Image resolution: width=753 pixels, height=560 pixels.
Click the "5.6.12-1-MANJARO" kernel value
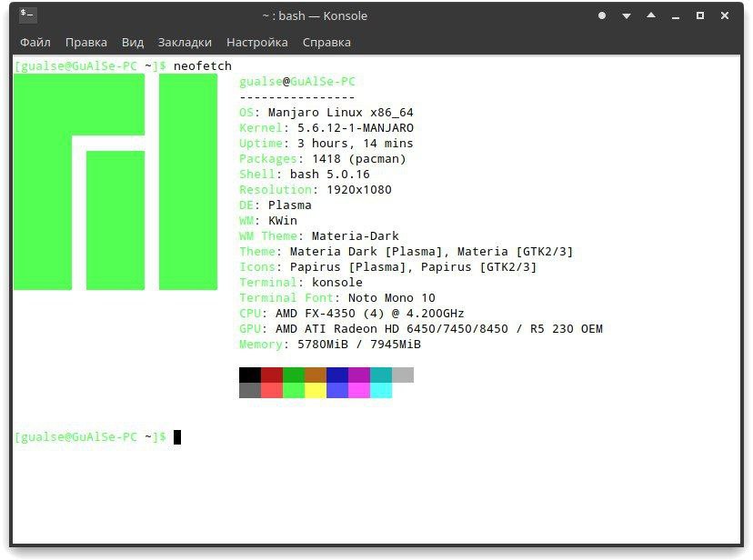tap(356, 127)
